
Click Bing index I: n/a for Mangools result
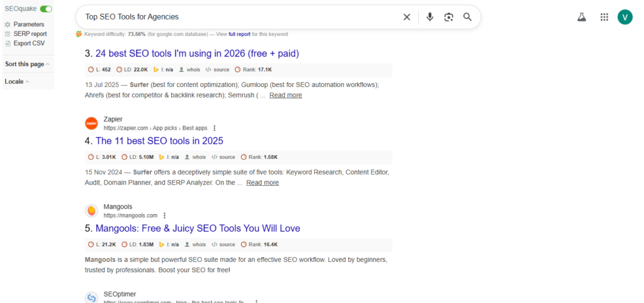pos(169,244)
